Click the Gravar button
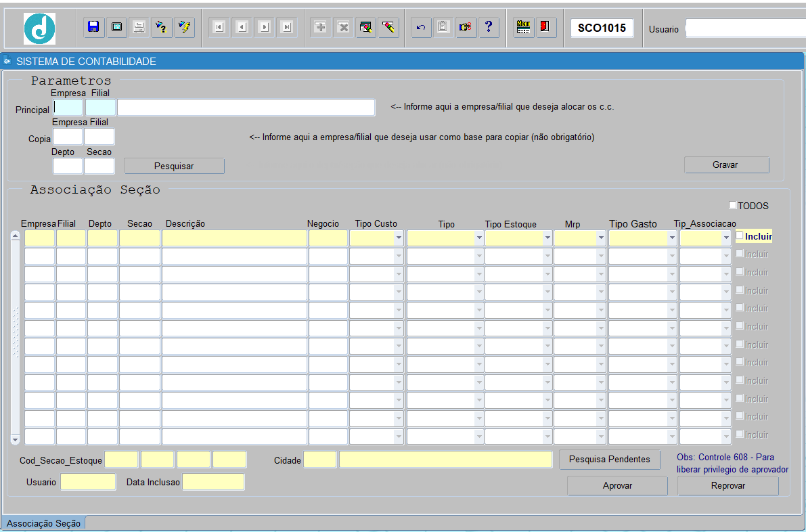This screenshot has width=806, height=532. click(726, 165)
